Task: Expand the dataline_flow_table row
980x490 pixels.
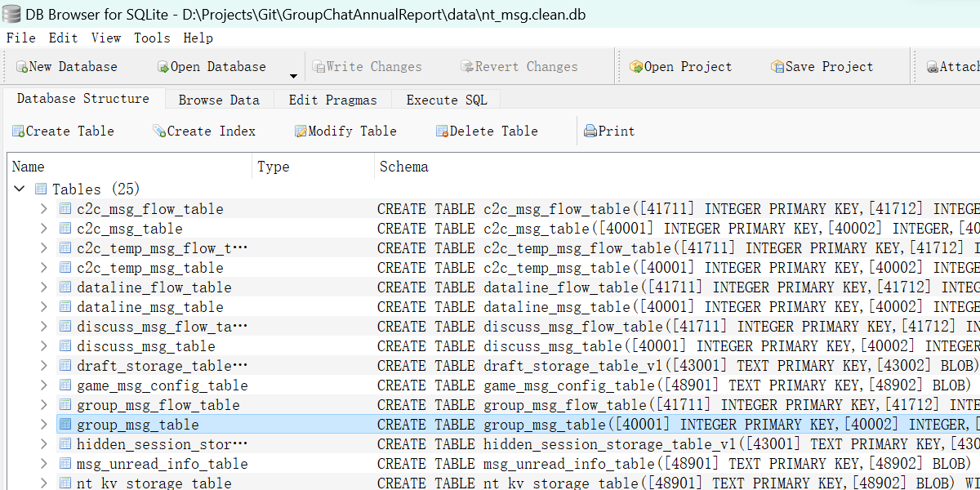Action: point(44,287)
